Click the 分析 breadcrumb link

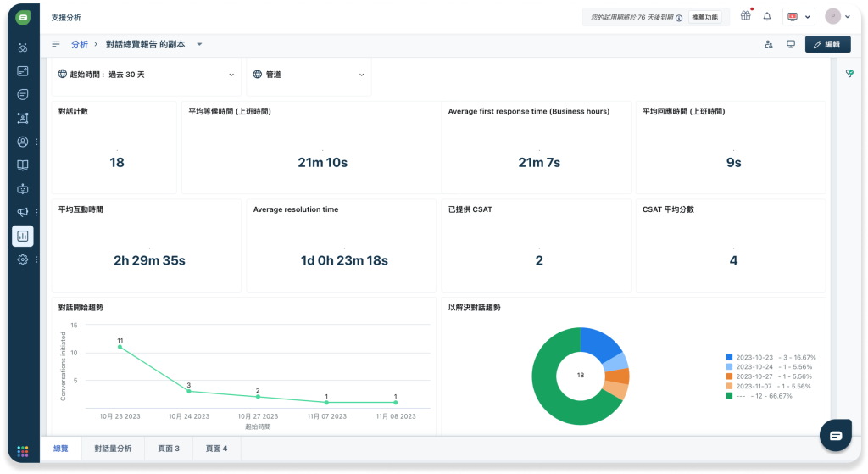(x=80, y=44)
